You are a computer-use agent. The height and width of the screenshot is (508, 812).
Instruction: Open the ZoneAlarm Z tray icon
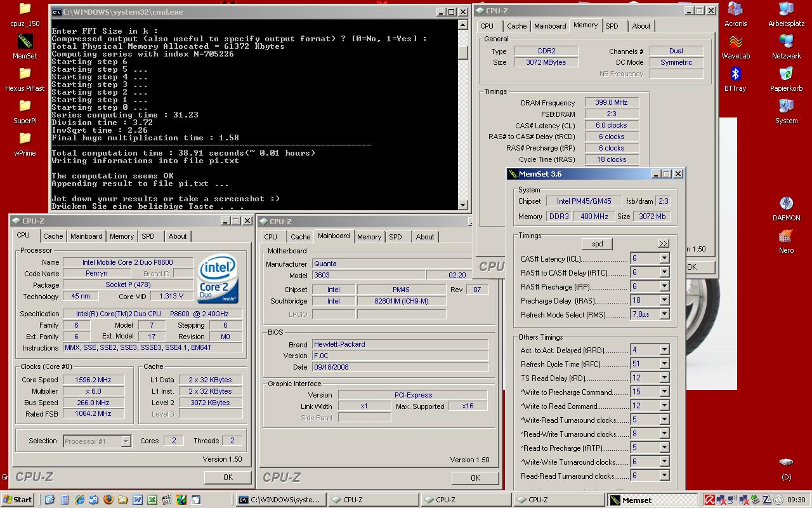(766, 500)
